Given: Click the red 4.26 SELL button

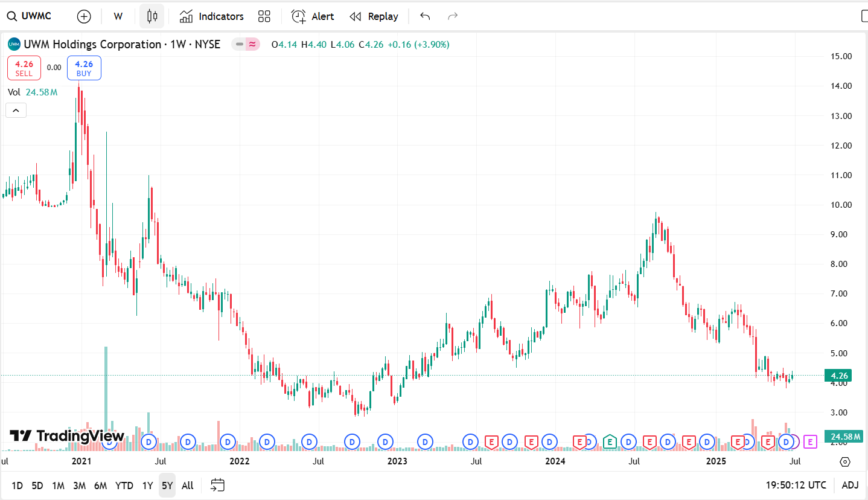Looking at the screenshot, I should [x=24, y=68].
